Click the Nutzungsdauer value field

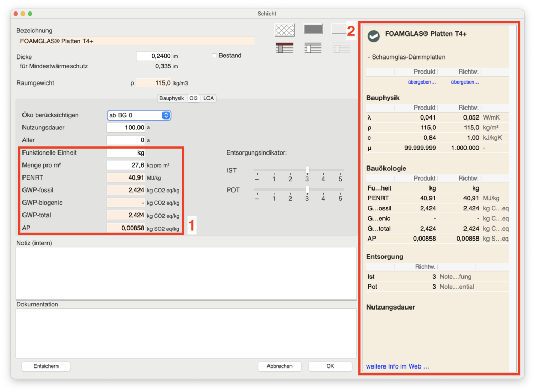click(x=125, y=127)
